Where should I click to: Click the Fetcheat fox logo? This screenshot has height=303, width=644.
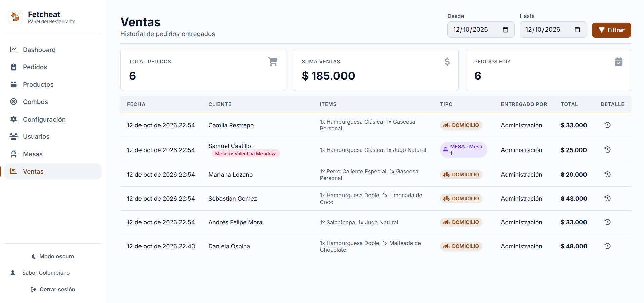(x=15, y=17)
